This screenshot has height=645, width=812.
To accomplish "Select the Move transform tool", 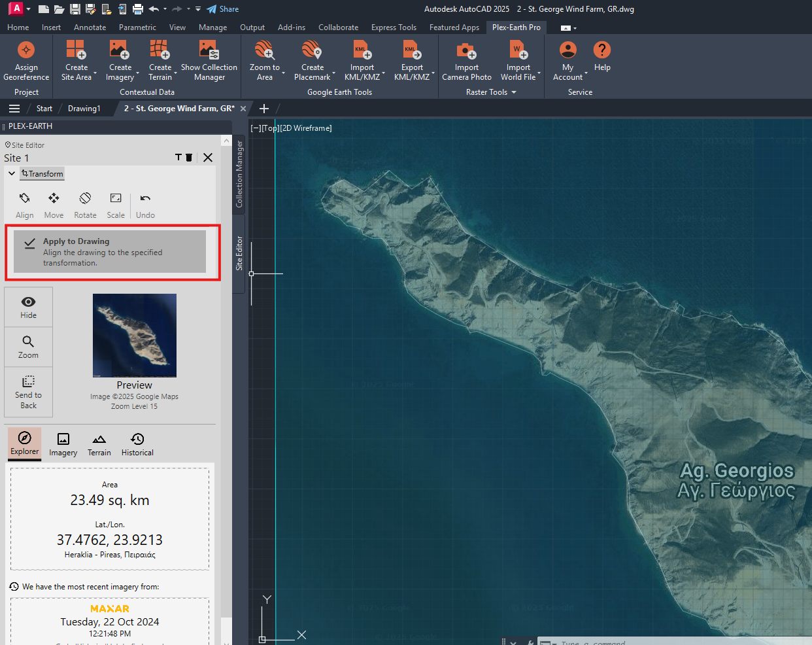I will coord(54,205).
